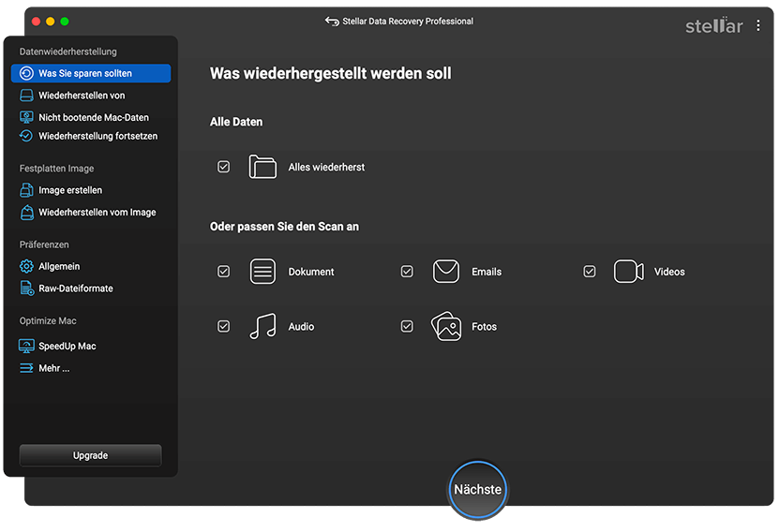Image resolution: width=779 pixels, height=532 pixels.
Task: Toggle the Fotos checkbox
Action: (407, 326)
